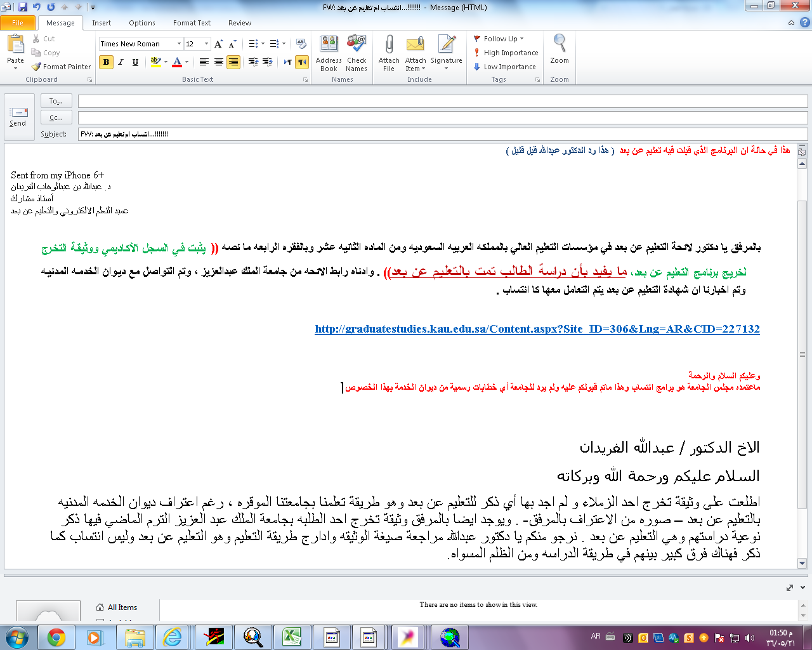The image size is (812, 650).
Task: Shrink font size with the small A icon
Action: (x=232, y=44)
